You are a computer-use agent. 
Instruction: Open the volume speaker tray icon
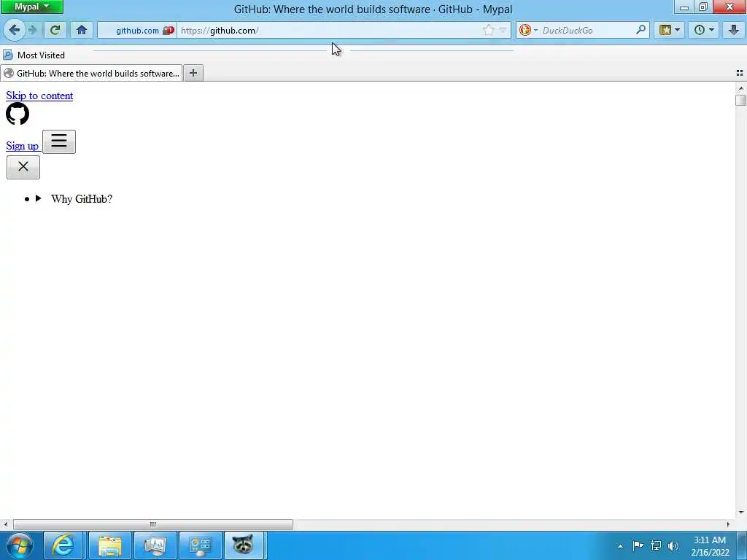pyautogui.click(x=673, y=545)
